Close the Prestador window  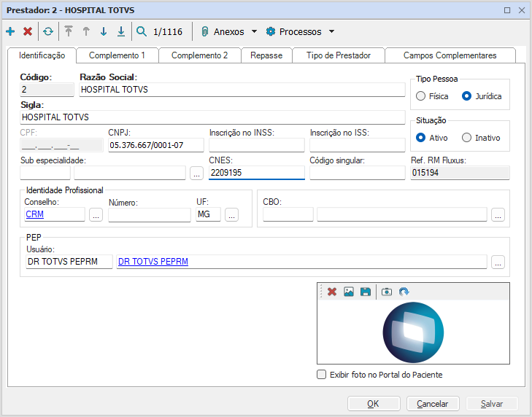522,10
